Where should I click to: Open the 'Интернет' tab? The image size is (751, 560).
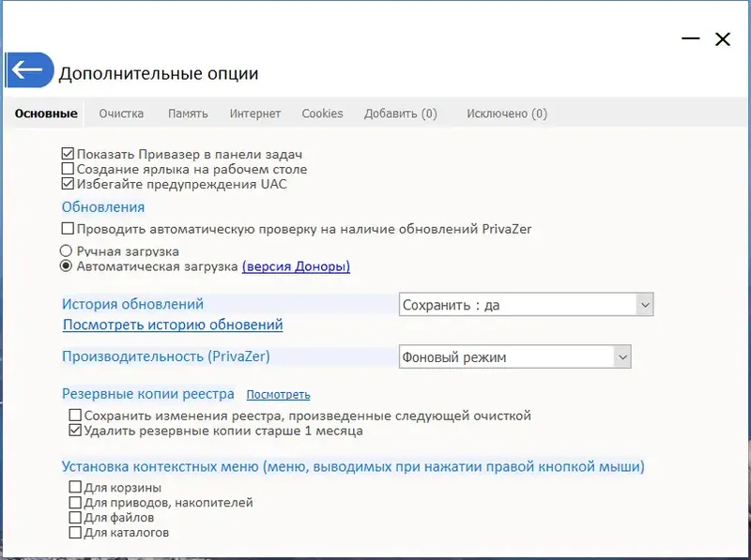pos(254,114)
